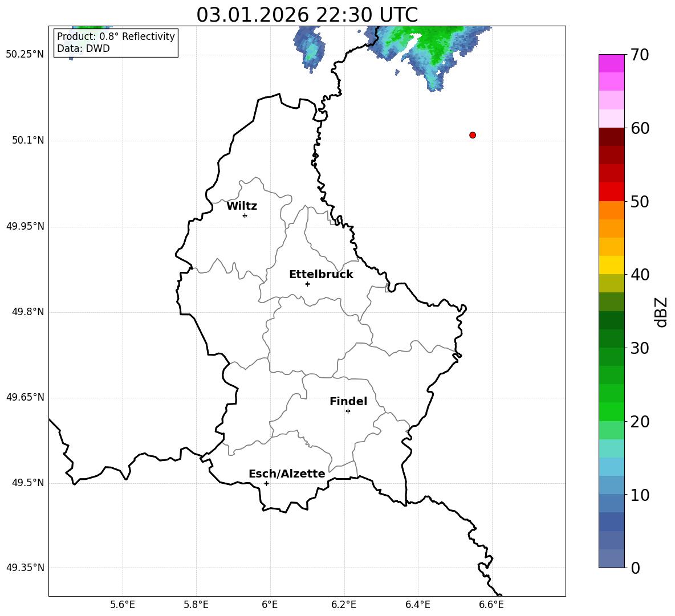The height and width of the screenshot is (616, 675).
Task: Click the 6°E longitude label
Action: [x=270, y=605]
